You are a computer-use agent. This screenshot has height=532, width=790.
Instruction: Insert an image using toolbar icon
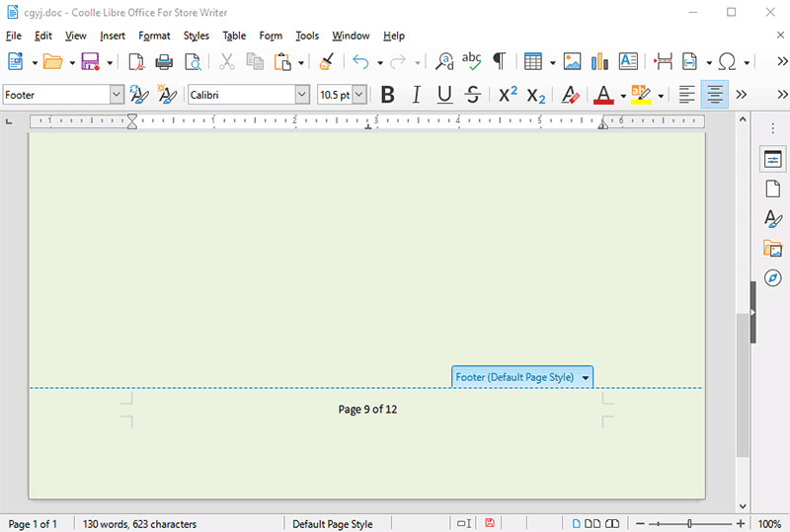(x=572, y=62)
